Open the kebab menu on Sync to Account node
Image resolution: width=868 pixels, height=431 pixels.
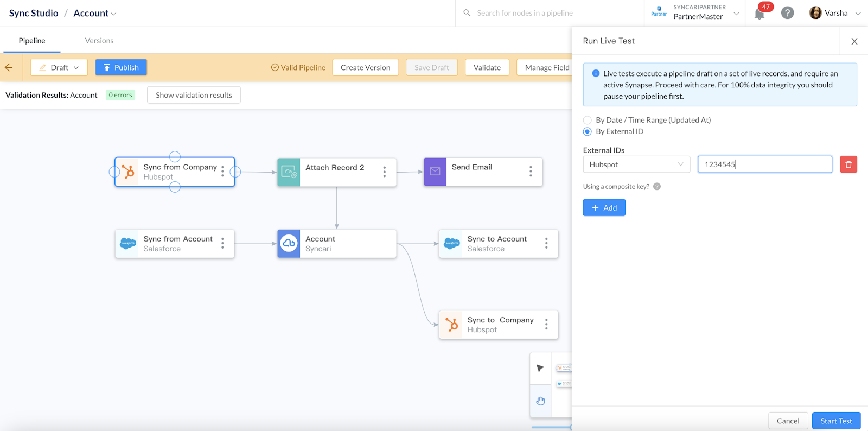coord(546,243)
